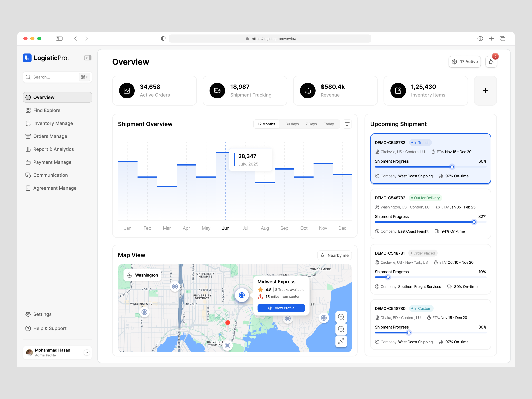The image size is (532, 399).
Task: Zoom in on the map
Action: pyautogui.click(x=341, y=317)
